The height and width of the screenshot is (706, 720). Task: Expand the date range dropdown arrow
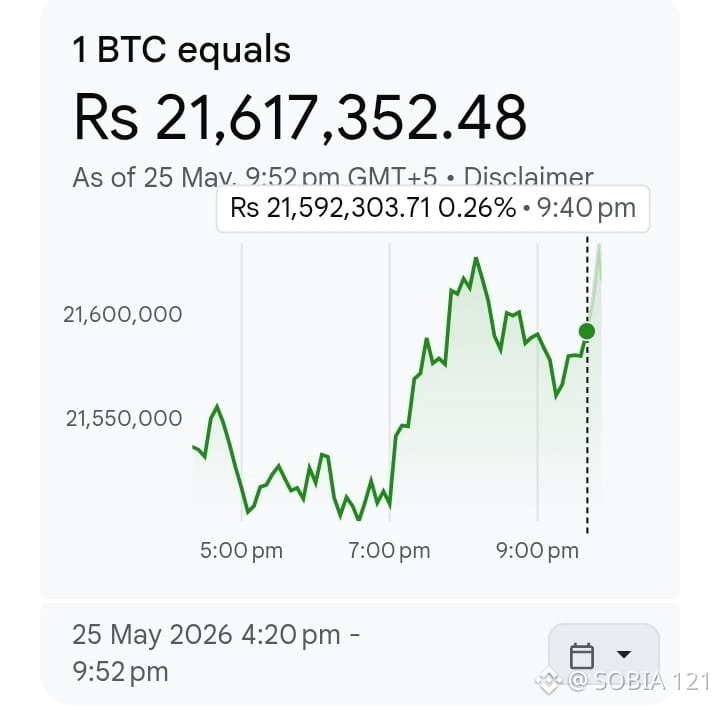coord(624,654)
